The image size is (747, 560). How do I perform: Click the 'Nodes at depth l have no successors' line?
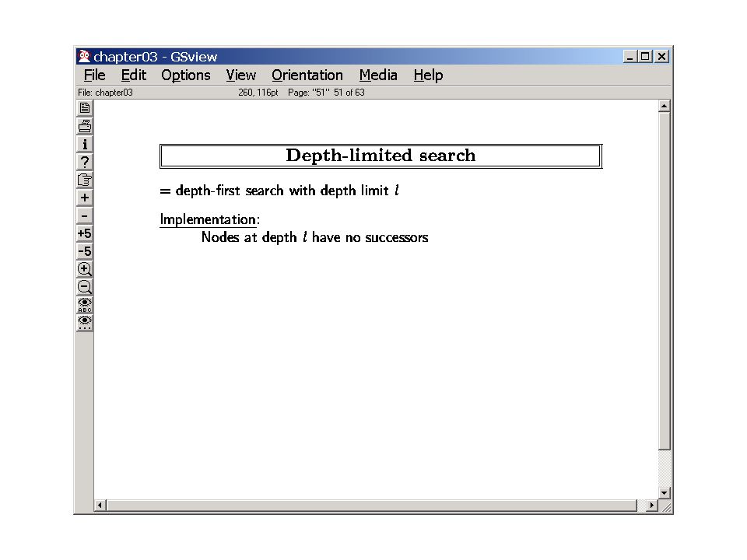[315, 237]
